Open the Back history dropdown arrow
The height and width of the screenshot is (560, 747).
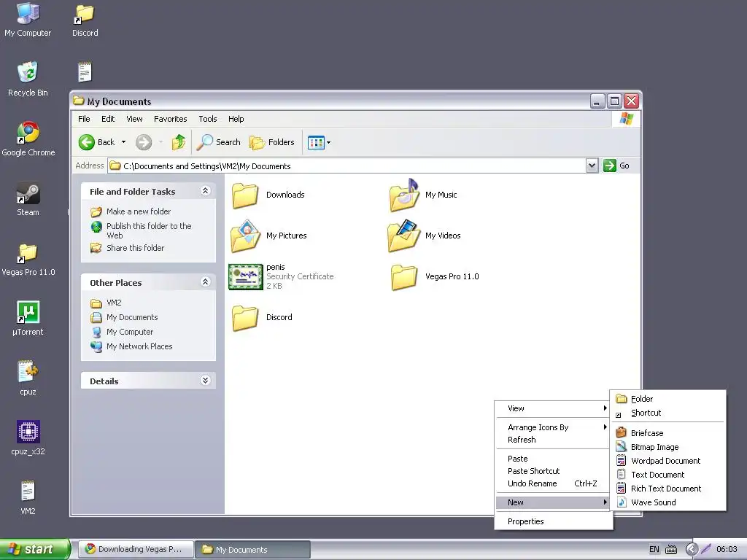point(124,142)
